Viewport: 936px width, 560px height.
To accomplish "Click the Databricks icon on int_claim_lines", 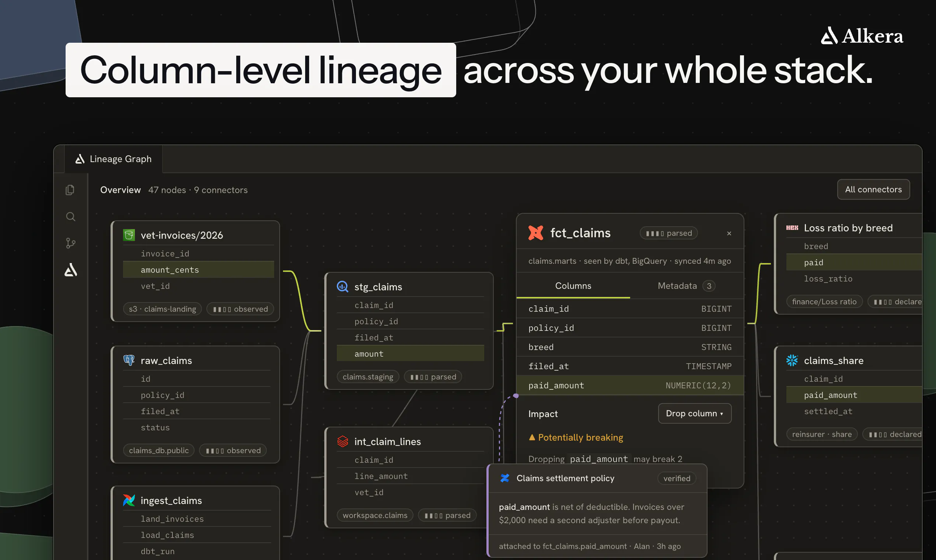I will pyautogui.click(x=342, y=441).
